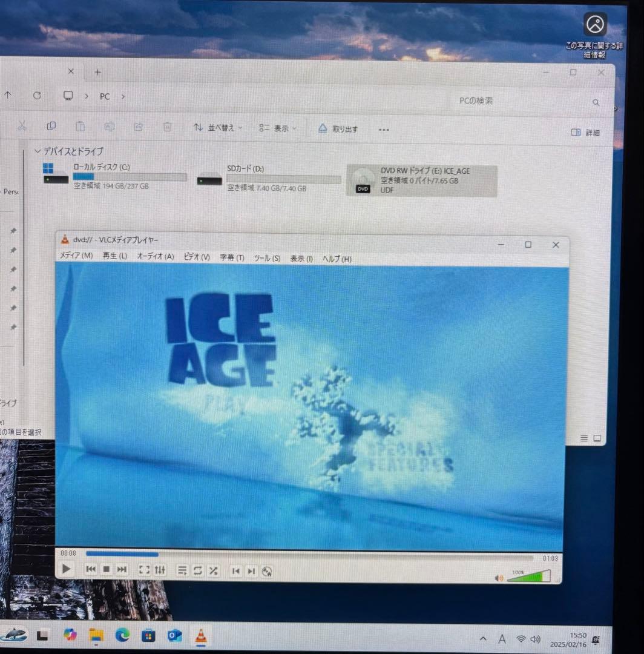Viewport: 644px width, 654px height.
Task: Open VLC extended settings (equalizer icon)
Action: click(x=160, y=570)
